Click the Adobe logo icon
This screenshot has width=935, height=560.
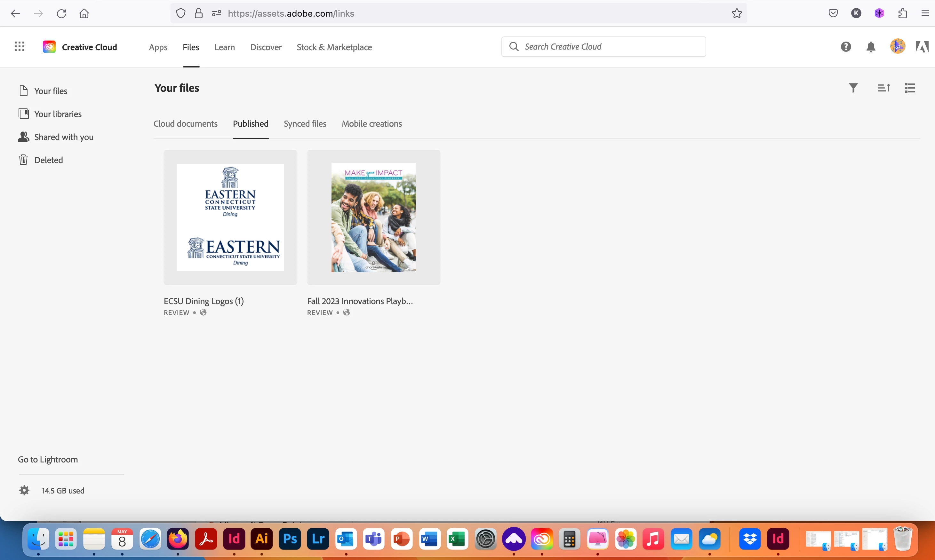tap(922, 47)
